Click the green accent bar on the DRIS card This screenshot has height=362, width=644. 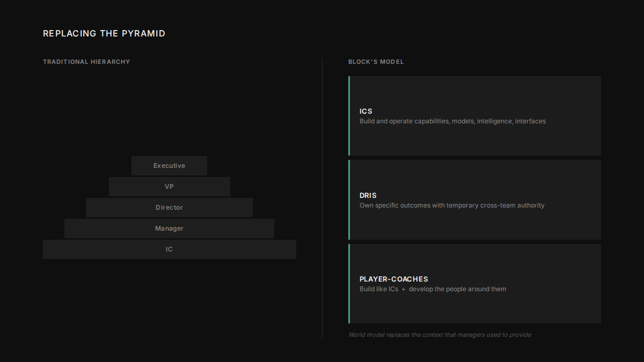349,200
